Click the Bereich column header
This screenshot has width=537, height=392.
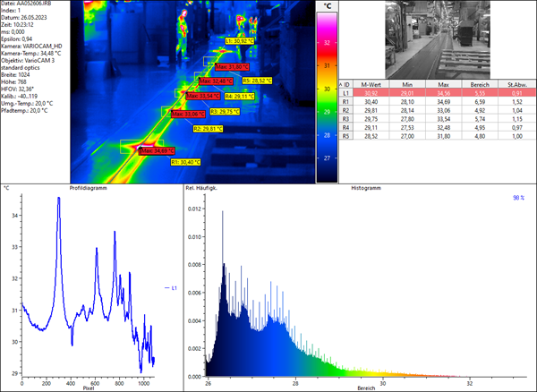pos(482,83)
